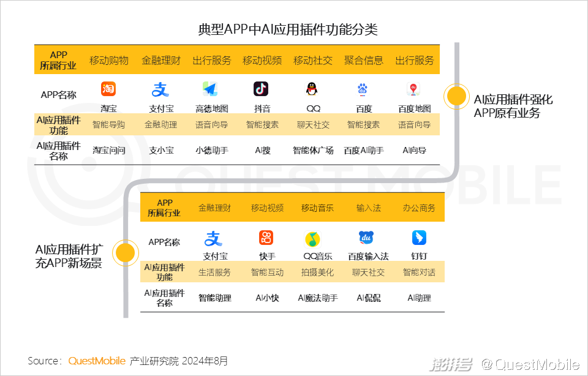Select the Douyin (抖音) app icon
The height and width of the screenshot is (376, 588).
point(261,89)
